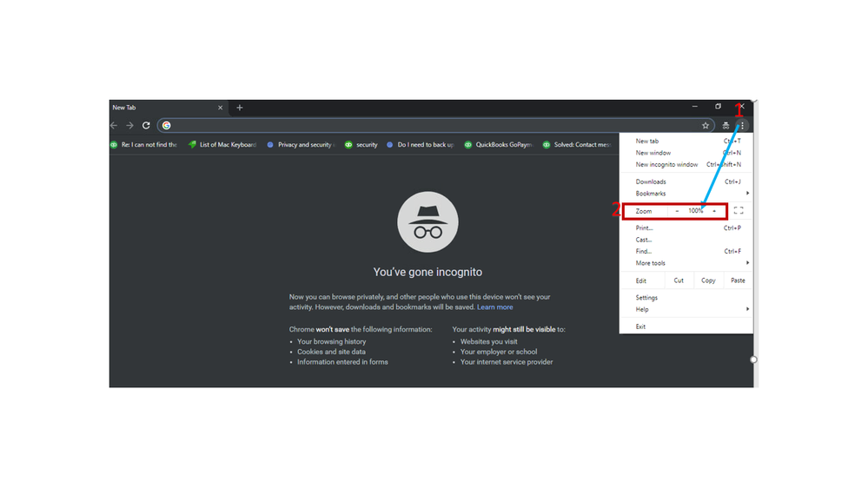The image size is (868, 488).
Task: Click the browser back arrow
Action: tap(114, 126)
